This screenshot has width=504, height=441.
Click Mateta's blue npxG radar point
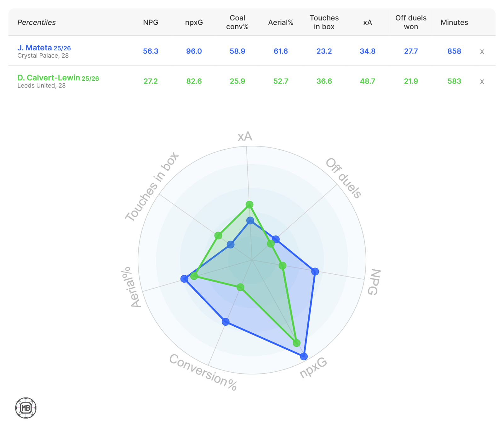[x=304, y=356]
